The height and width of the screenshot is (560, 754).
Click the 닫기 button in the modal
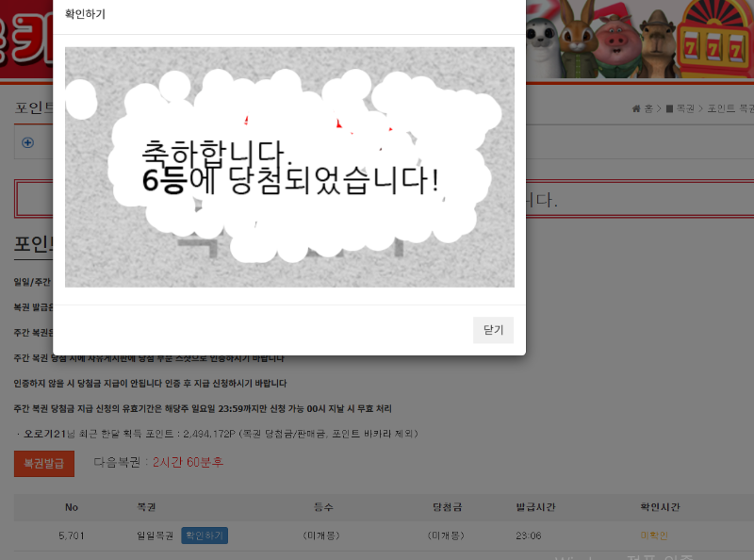pyautogui.click(x=493, y=330)
